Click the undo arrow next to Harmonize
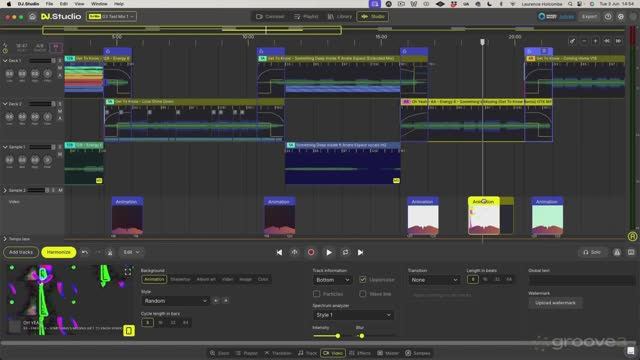This screenshot has width=640, height=360. coord(85,253)
